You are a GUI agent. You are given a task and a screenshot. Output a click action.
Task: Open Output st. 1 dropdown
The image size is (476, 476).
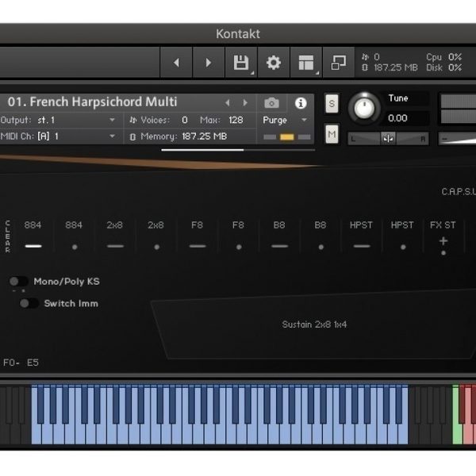coord(61,121)
